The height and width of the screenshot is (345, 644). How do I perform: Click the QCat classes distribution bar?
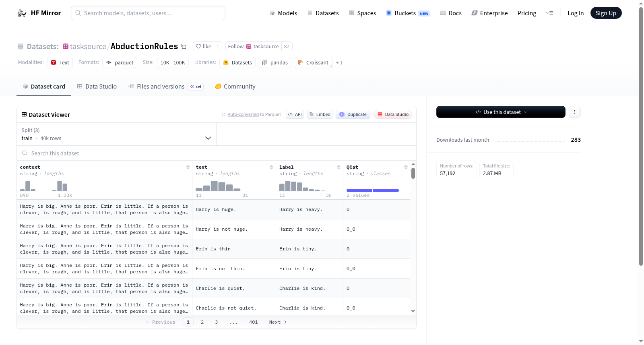click(373, 190)
